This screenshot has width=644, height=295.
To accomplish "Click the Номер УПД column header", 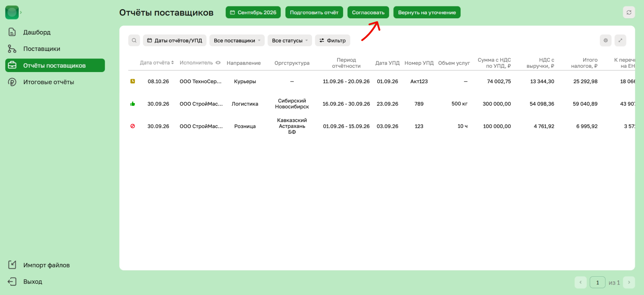I will coord(419,63).
